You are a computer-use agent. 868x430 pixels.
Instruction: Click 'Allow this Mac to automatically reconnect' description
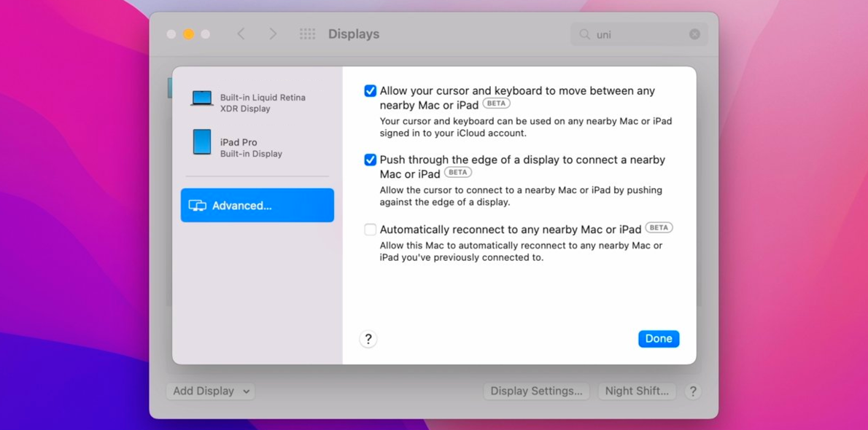(521, 251)
